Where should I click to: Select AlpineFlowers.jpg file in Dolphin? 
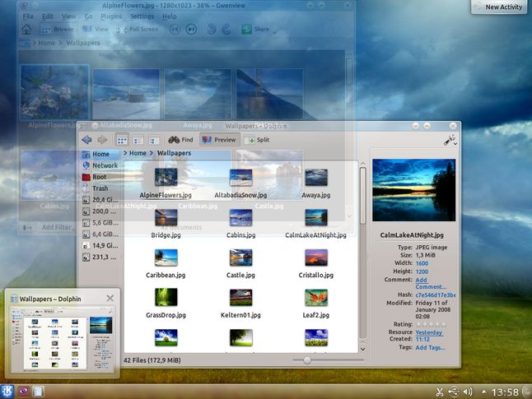pos(166,183)
